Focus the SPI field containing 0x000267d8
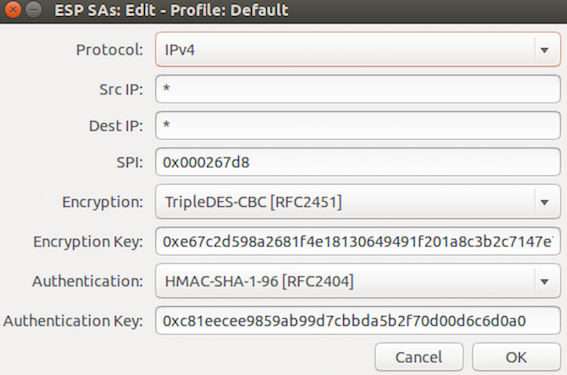 [x=358, y=162]
